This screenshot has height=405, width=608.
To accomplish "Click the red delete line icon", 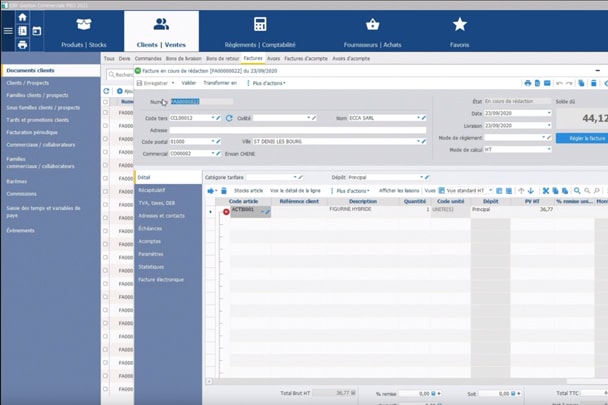I will pos(226,212).
